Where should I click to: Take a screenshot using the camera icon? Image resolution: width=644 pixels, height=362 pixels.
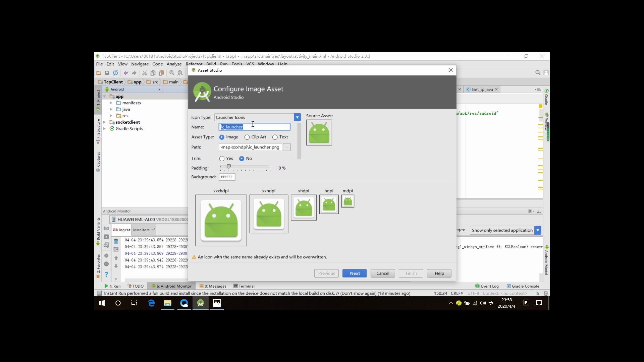pyautogui.click(x=106, y=229)
